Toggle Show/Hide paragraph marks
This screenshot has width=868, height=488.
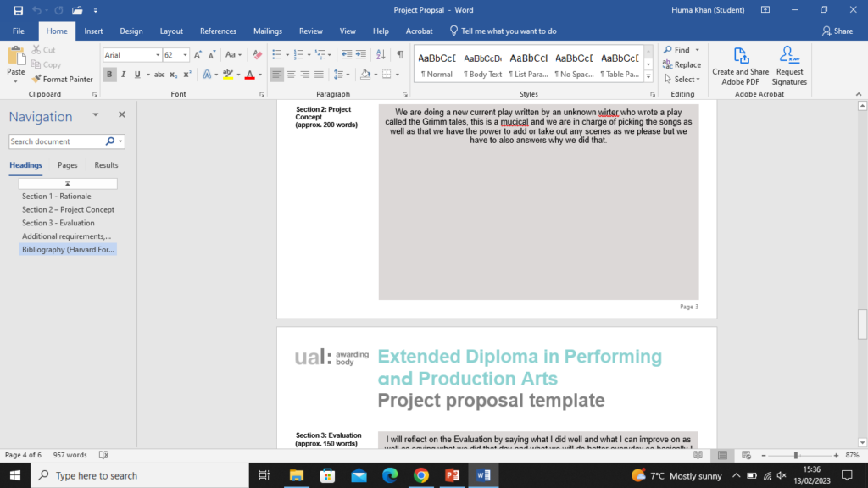pos(399,55)
